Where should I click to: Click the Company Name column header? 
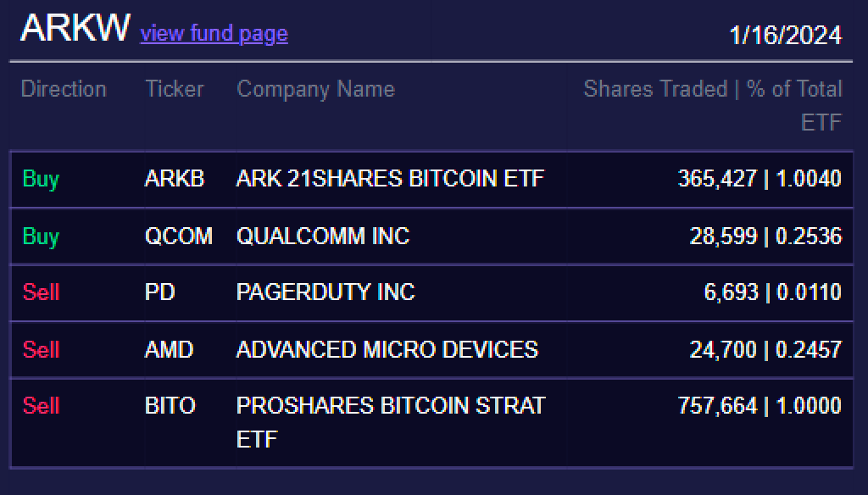click(315, 89)
